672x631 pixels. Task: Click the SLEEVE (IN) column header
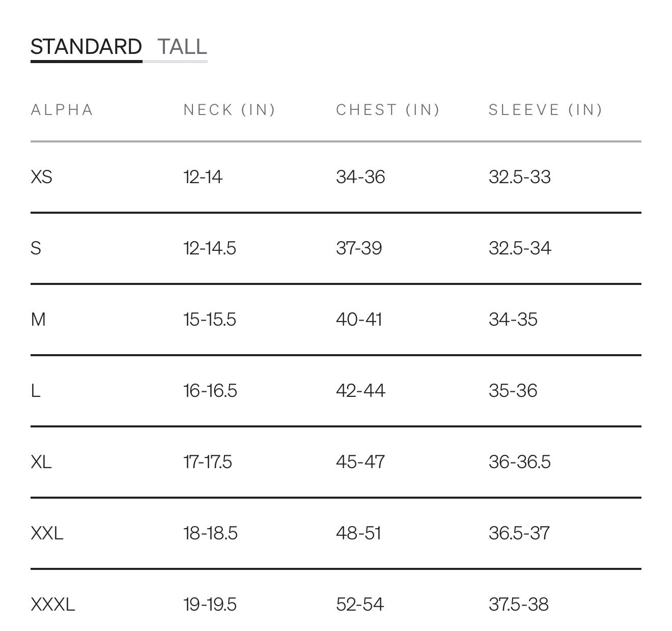[545, 110]
